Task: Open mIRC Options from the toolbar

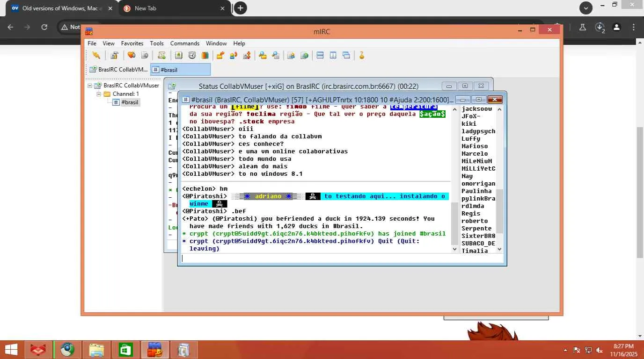Action: (x=114, y=55)
